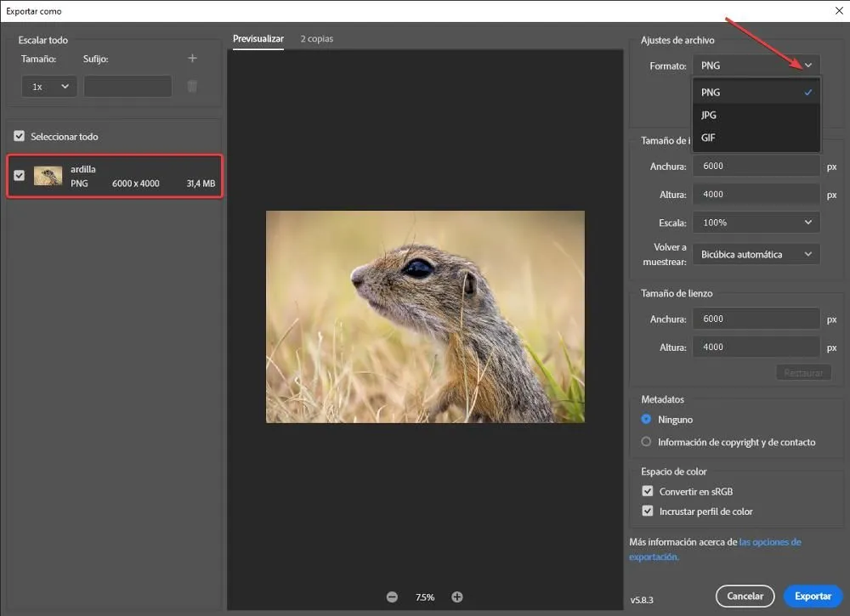Click the ardilla thumbnail image
850x616 pixels.
click(x=48, y=176)
